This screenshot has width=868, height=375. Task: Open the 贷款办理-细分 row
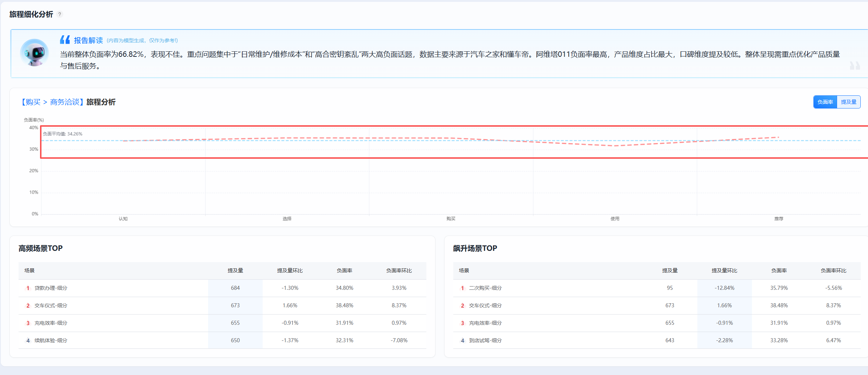[x=222, y=288]
